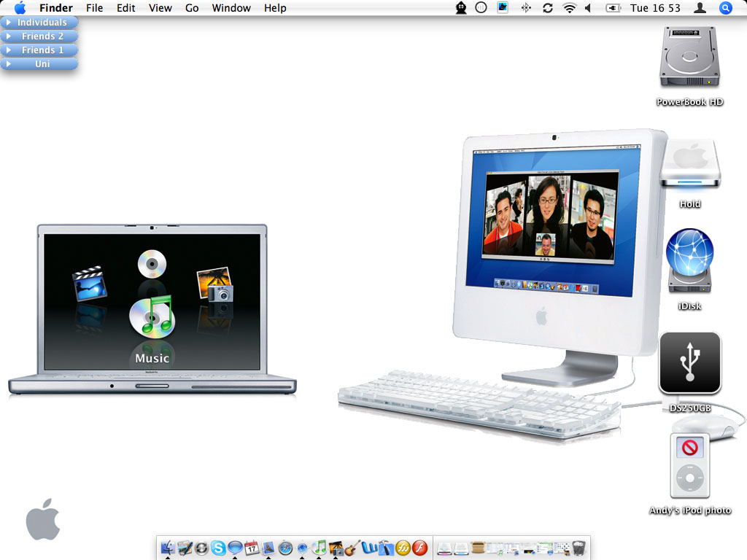Image resolution: width=747 pixels, height=560 pixels.
Task: Select the iDisk globe drive icon
Action: click(690, 260)
